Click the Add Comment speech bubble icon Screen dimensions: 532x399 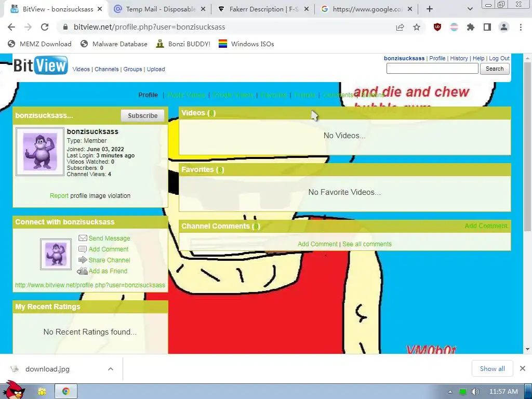[x=83, y=249]
